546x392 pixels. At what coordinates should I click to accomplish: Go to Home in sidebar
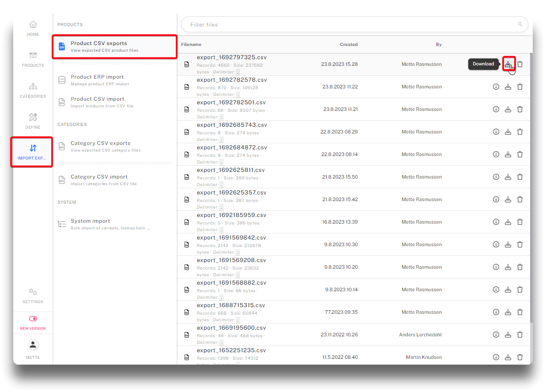(x=33, y=28)
